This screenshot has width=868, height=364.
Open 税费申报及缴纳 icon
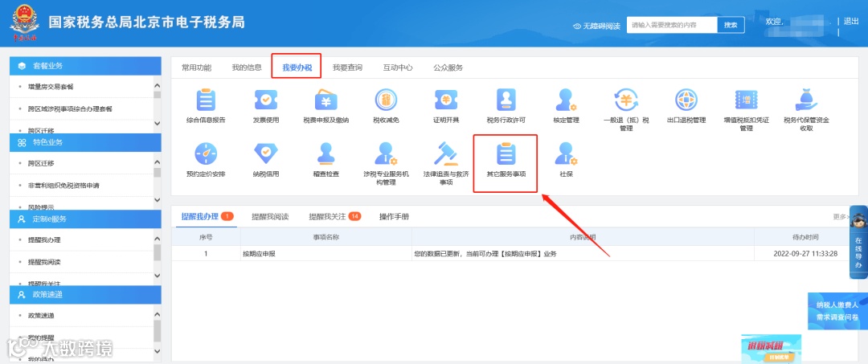[x=326, y=100]
